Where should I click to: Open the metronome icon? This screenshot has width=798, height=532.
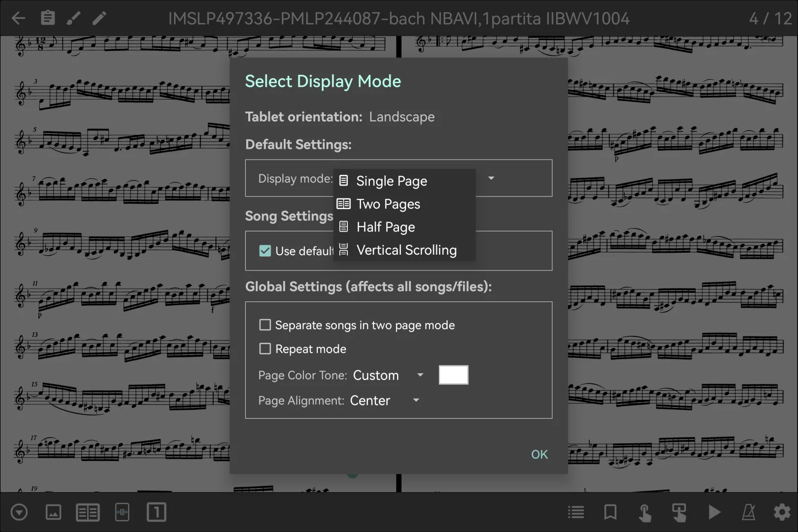[749, 512]
